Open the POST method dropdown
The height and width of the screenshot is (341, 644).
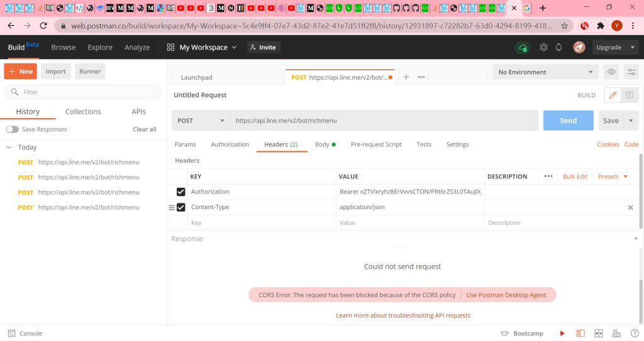tap(201, 121)
